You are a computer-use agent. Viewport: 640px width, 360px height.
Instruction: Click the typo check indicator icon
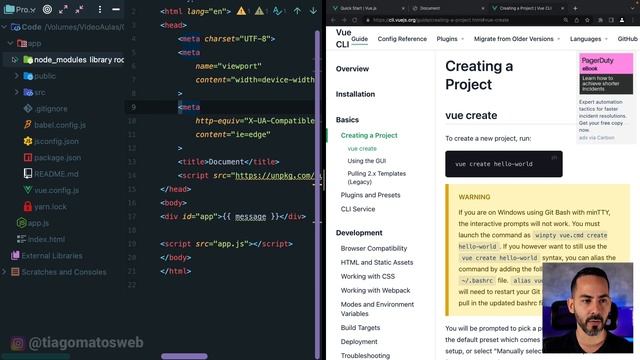277,11
